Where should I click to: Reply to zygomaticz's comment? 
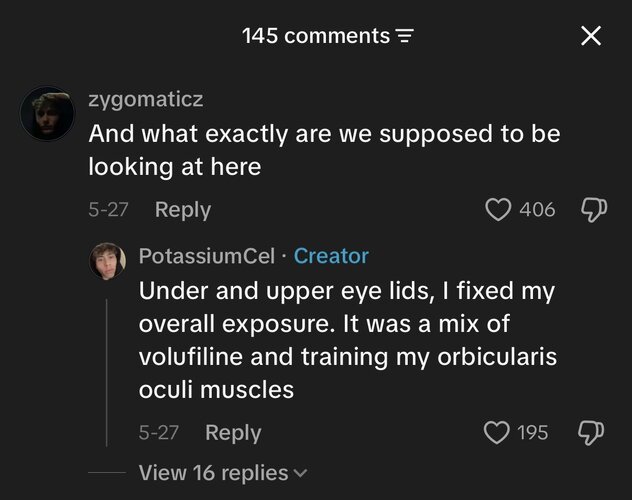pos(183,210)
